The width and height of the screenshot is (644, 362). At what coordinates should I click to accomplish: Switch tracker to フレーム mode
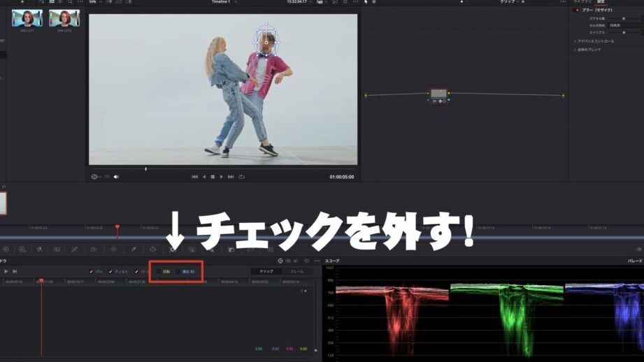(297, 272)
